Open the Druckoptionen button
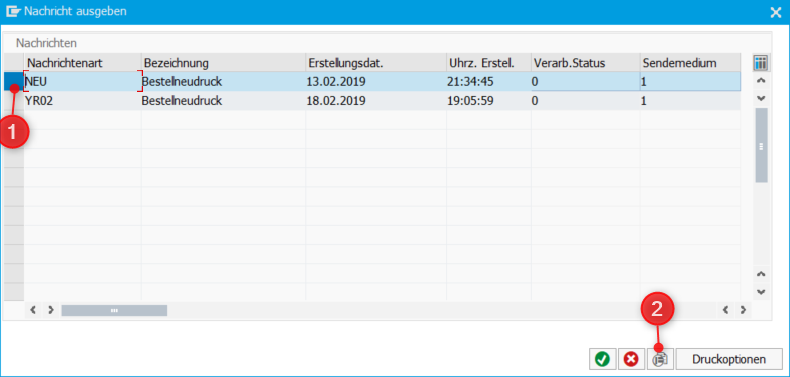Image resolution: width=790 pixels, height=377 pixels. (729, 359)
